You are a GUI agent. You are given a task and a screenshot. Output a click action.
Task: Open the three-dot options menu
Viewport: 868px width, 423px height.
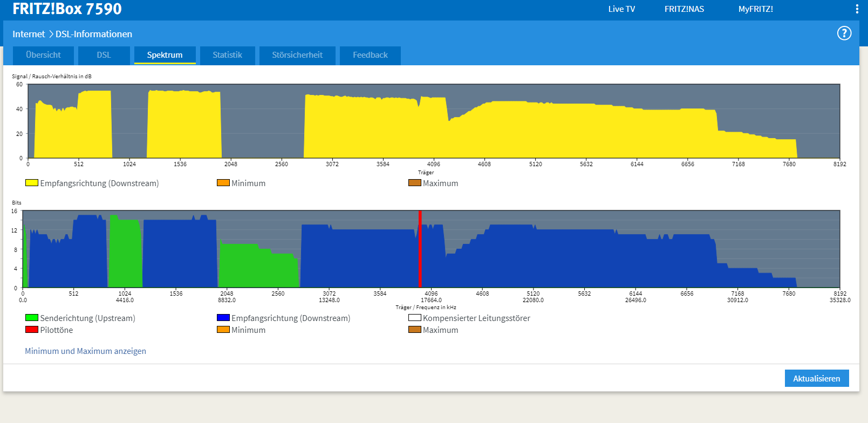[857, 9]
